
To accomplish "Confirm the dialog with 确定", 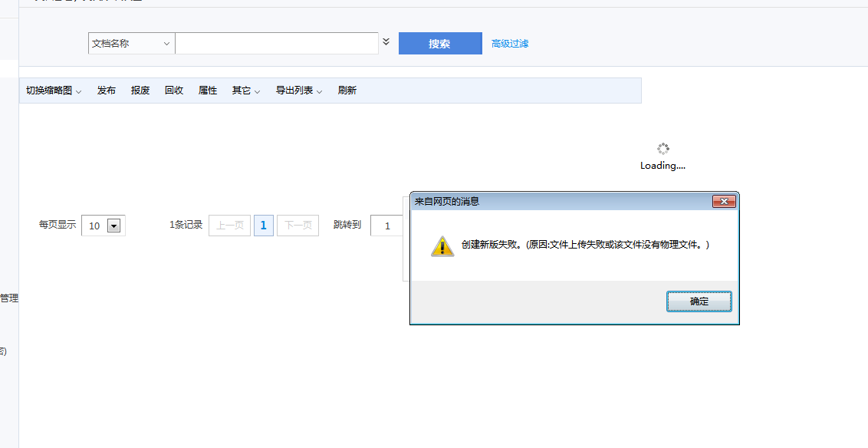I will (x=699, y=301).
